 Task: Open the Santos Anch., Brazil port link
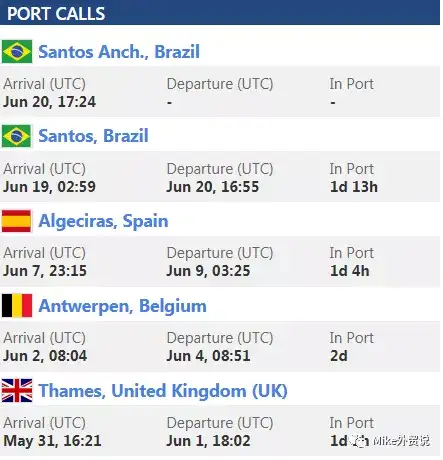pyautogui.click(x=119, y=52)
